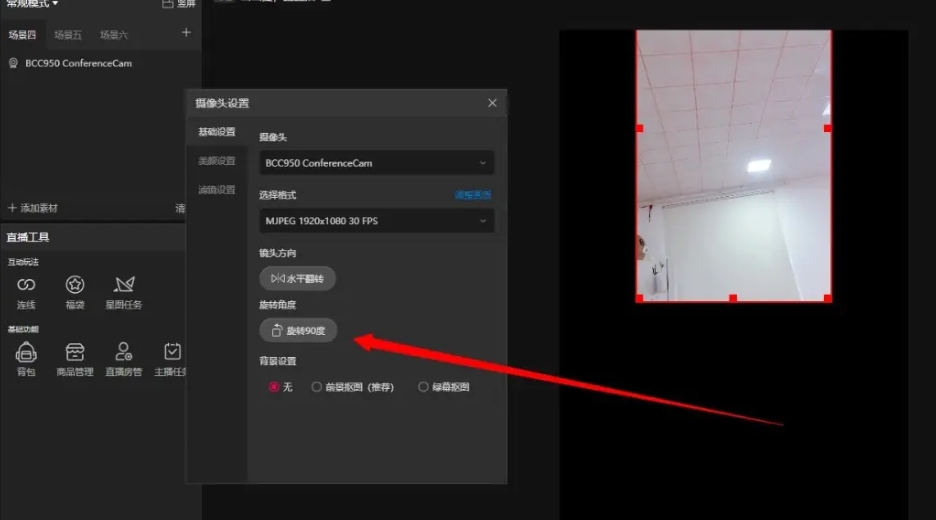Add a new scene with plus icon

click(186, 33)
